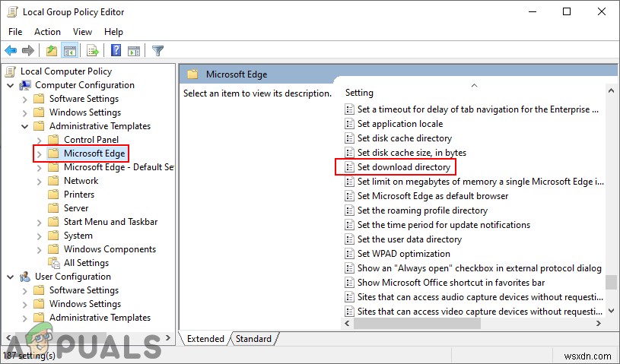Click the Network folder icon
Image resolution: width=620 pixels, height=364 pixels.
53,181
